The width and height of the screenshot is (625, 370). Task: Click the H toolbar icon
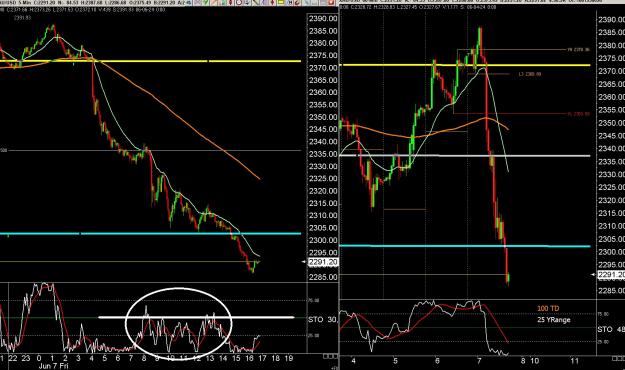click(x=290, y=2)
